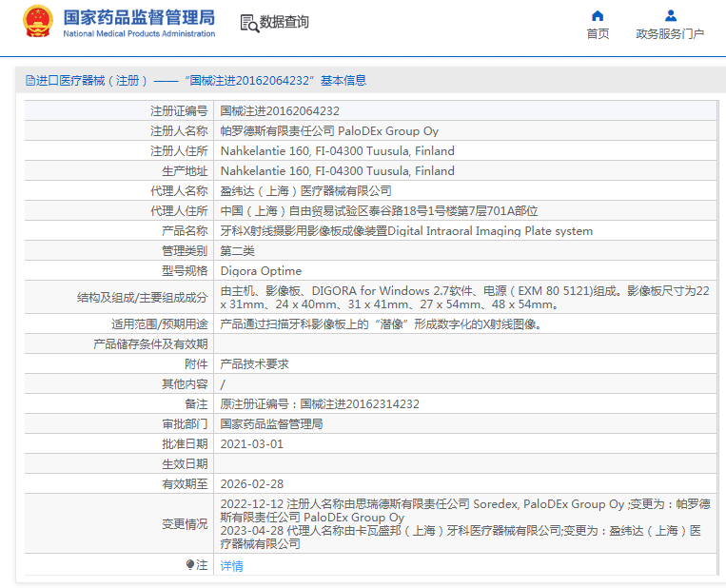Viewport: 726px width, 588px height.
Task: Select the 第二类 management category value
Action: tap(238, 251)
